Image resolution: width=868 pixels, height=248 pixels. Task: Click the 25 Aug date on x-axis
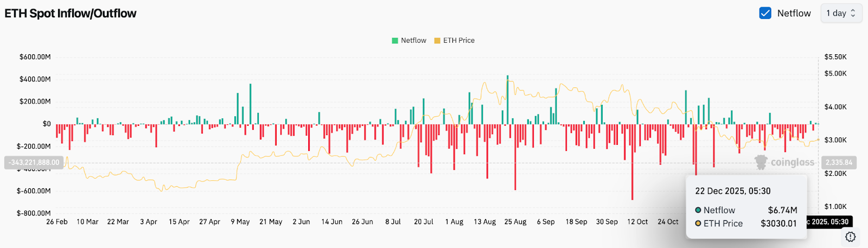coord(515,221)
